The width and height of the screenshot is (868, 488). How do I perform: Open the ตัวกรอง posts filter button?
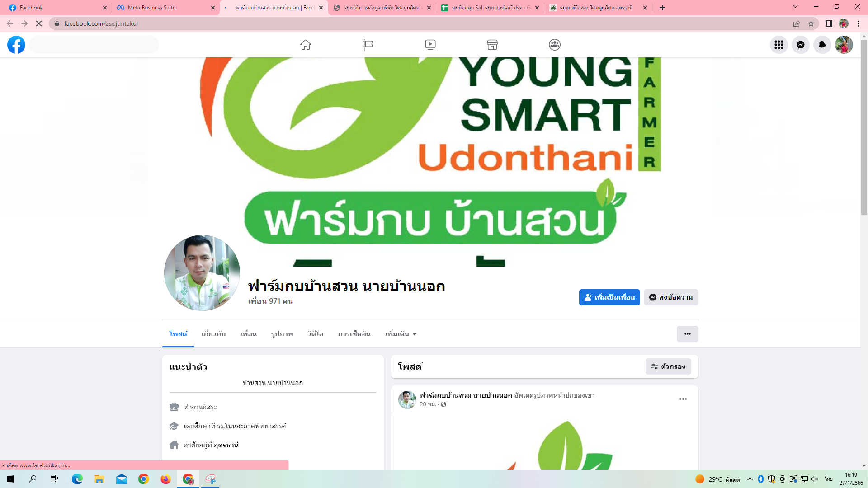[x=668, y=366]
